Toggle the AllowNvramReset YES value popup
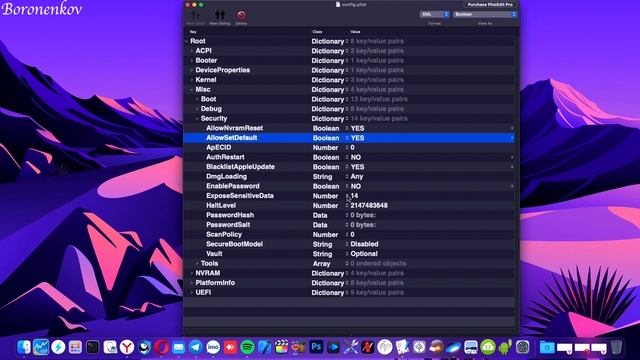The height and width of the screenshot is (360, 640). [x=512, y=128]
